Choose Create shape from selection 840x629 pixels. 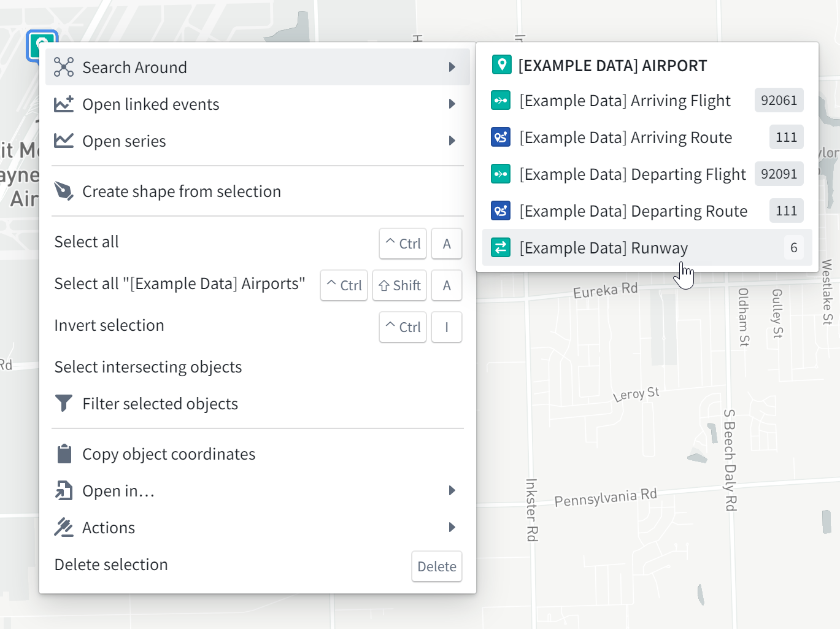[258, 191]
